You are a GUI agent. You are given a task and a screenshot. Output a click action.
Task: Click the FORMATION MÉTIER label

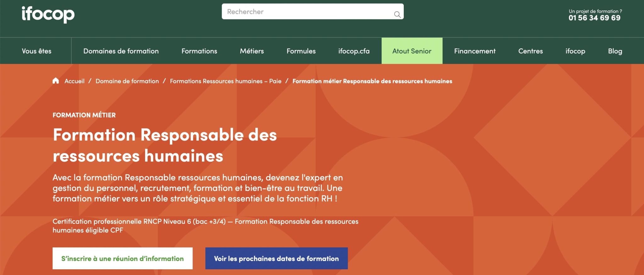84,115
